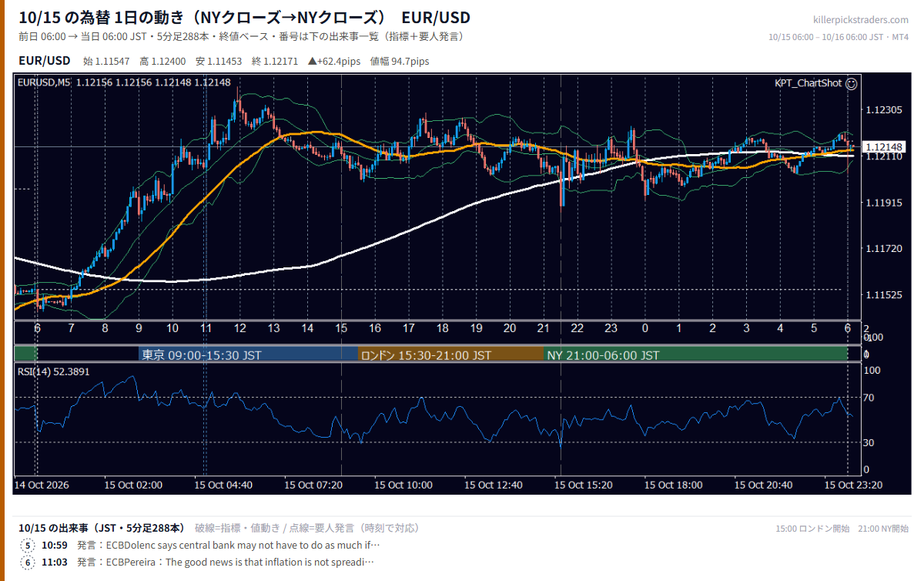
Task: Click the 15 Oct 02:00 time axis label
Action: click(133, 485)
